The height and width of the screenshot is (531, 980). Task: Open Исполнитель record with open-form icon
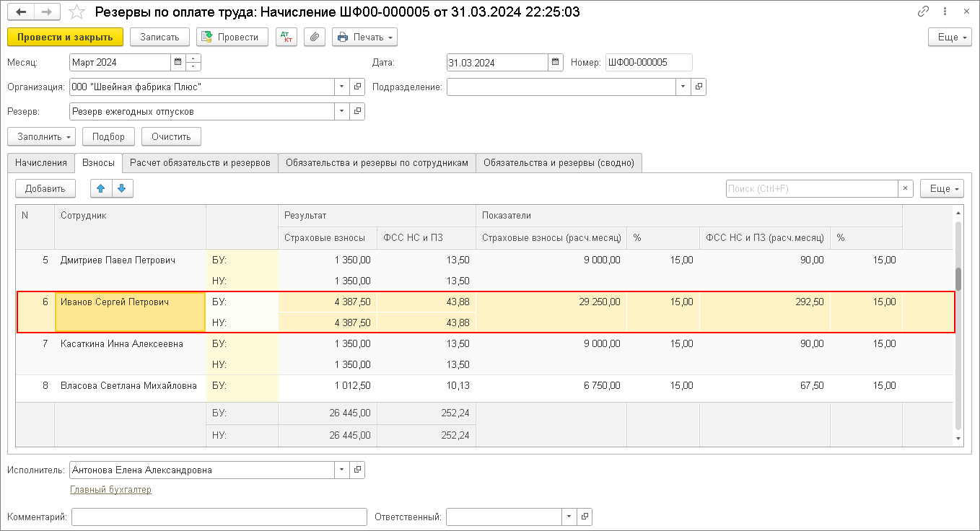[357, 470]
